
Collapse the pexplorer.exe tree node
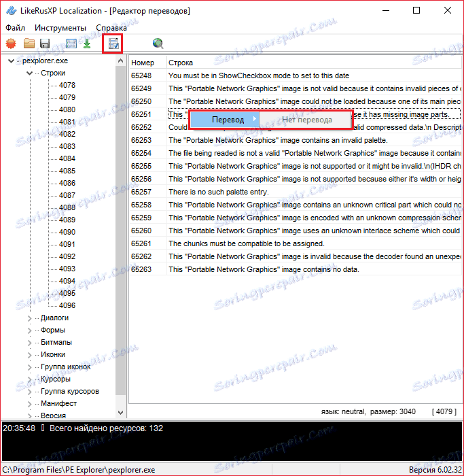[12, 61]
